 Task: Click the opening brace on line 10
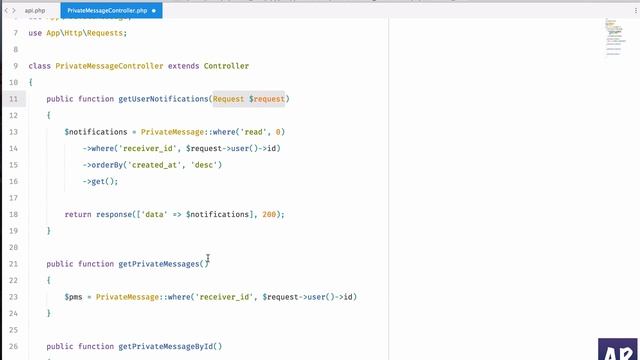tap(31, 82)
